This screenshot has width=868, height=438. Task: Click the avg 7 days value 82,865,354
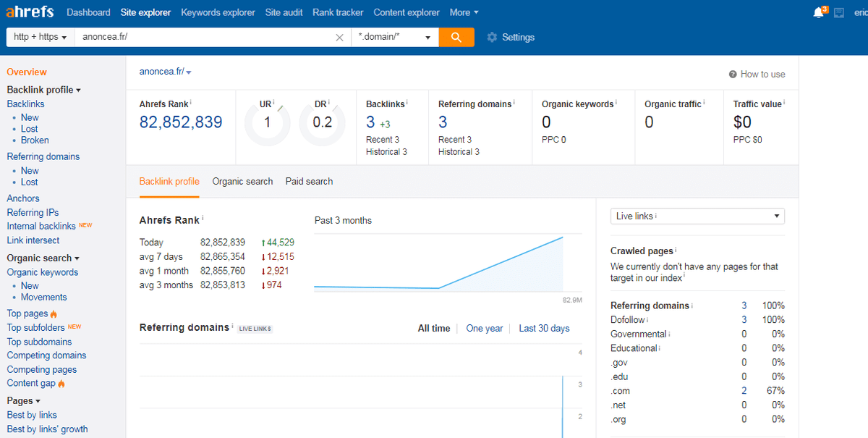tap(223, 257)
